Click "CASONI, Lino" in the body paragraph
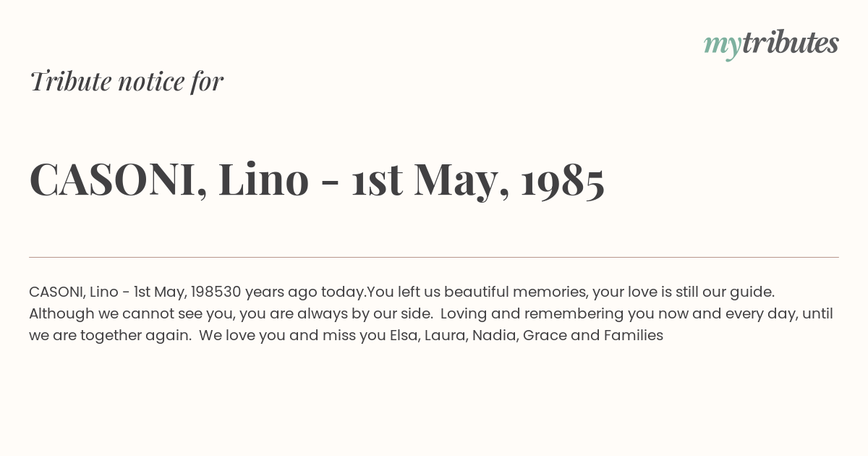The width and height of the screenshot is (868, 456). click(x=72, y=292)
